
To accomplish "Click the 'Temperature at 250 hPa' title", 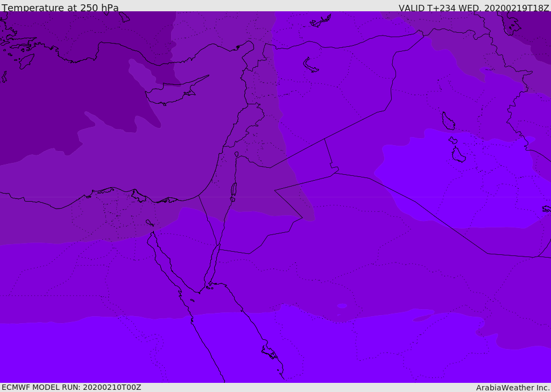I will click(60, 8).
